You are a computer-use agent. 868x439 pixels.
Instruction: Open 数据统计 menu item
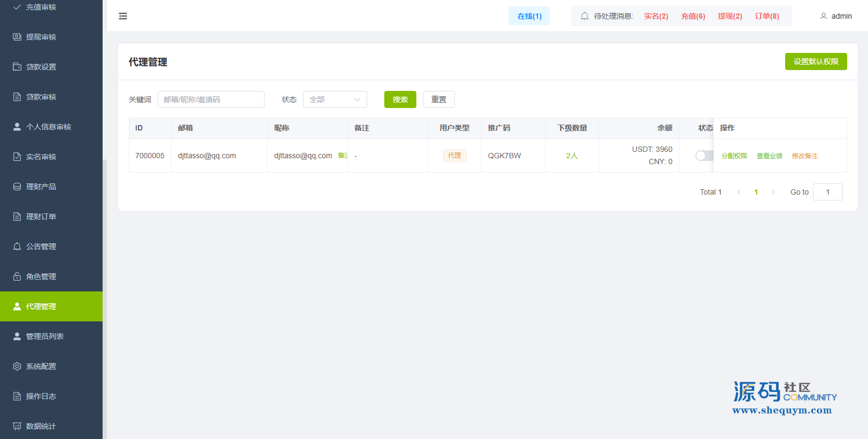pyautogui.click(x=51, y=426)
